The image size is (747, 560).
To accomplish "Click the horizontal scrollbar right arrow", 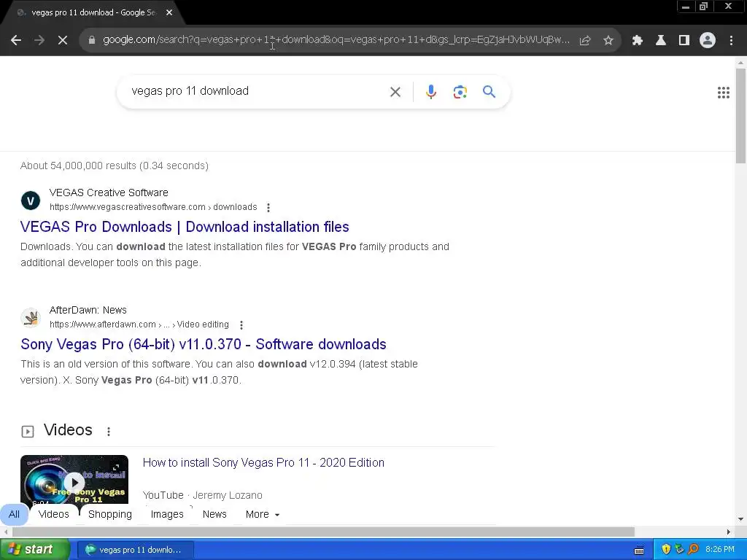I will point(729,532).
